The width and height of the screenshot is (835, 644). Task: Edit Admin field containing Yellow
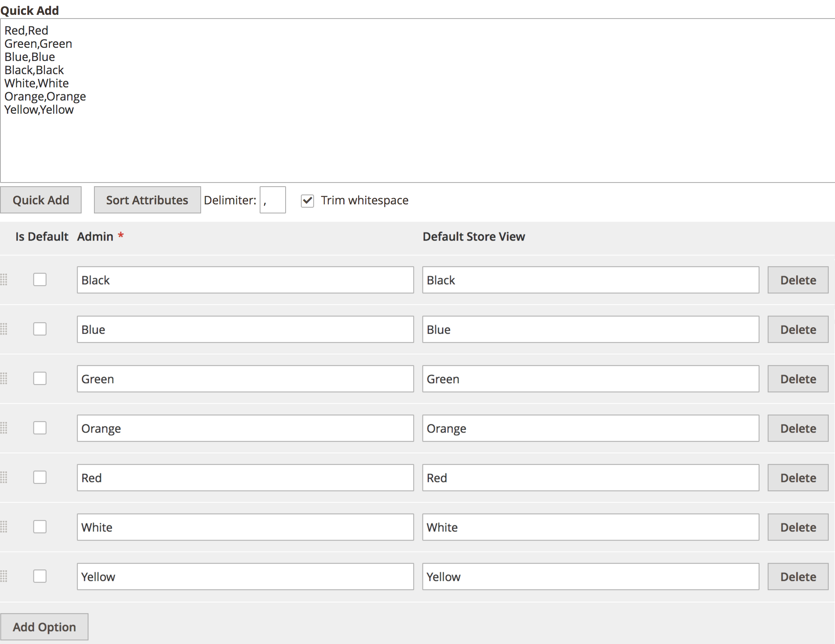click(x=245, y=576)
